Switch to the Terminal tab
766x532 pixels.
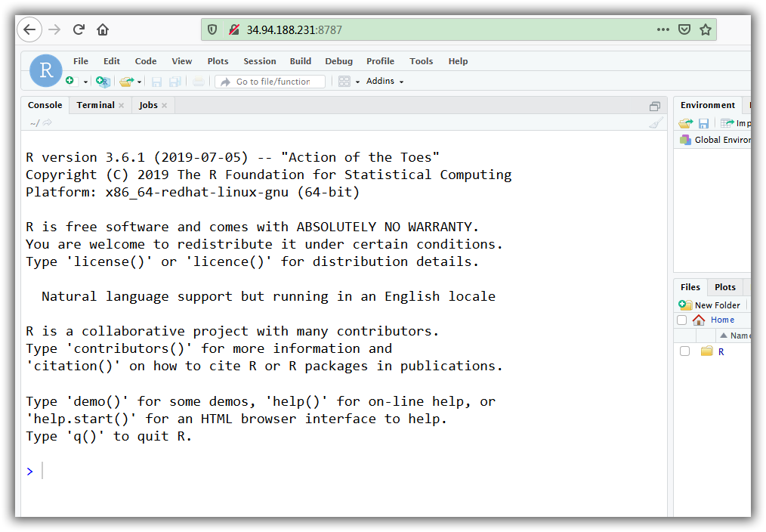pos(95,105)
